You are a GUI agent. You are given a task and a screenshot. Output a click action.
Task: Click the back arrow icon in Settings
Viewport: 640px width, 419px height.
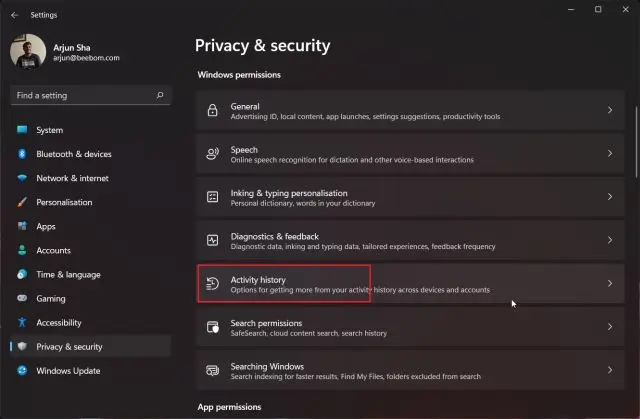15,15
